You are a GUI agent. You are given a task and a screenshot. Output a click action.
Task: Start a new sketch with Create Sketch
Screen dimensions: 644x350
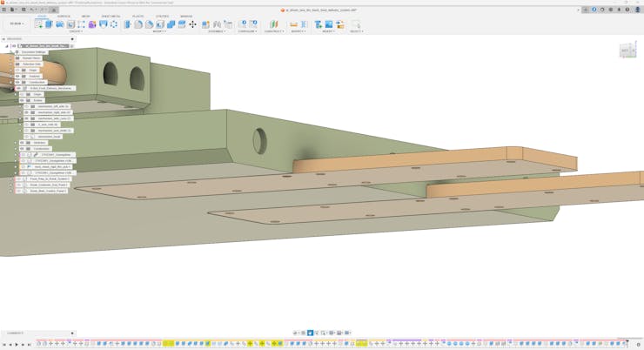pos(38,24)
